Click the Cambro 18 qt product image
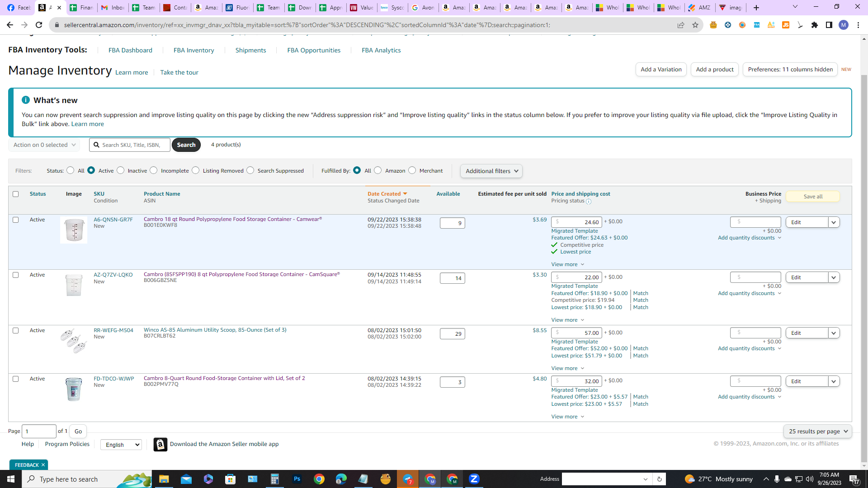 [74, 230]
